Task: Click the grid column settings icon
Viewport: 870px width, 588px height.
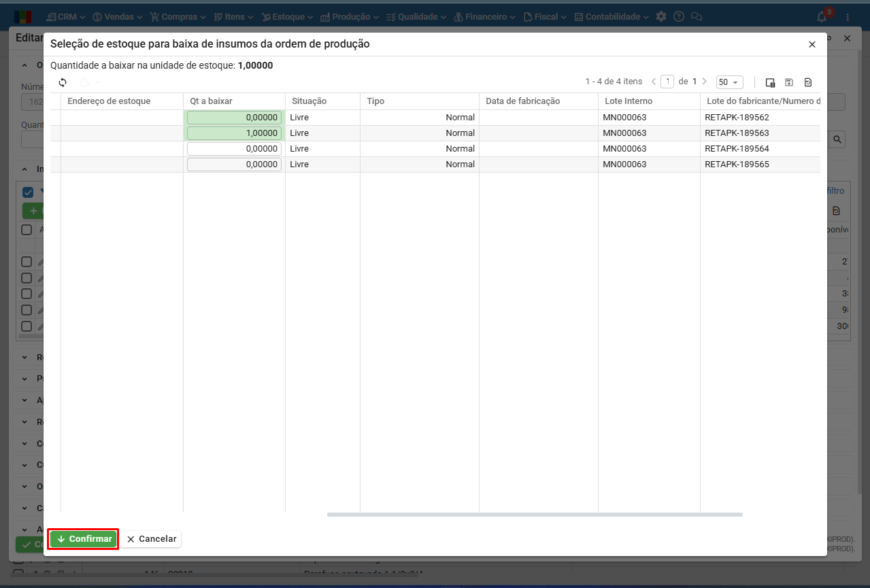Action: [770, 82]
